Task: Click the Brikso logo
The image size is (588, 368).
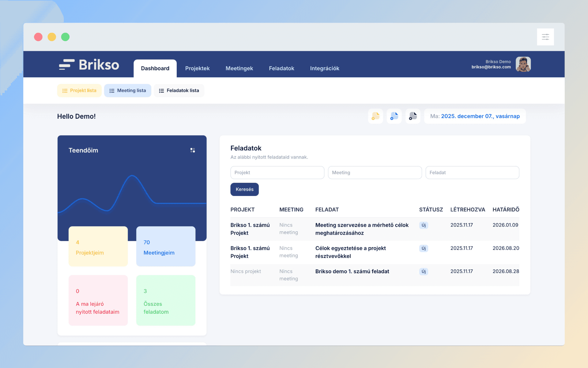Action: point(89,65)
